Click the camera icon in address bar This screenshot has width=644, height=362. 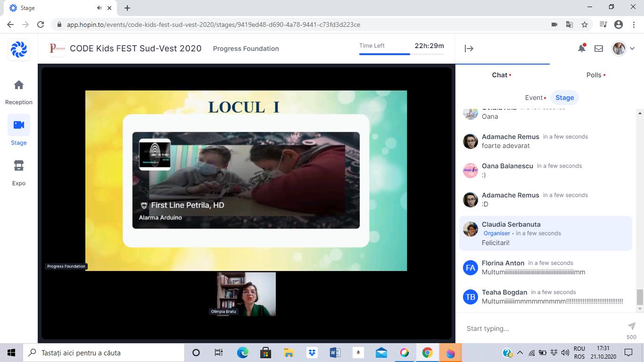(x=554, y=25)
